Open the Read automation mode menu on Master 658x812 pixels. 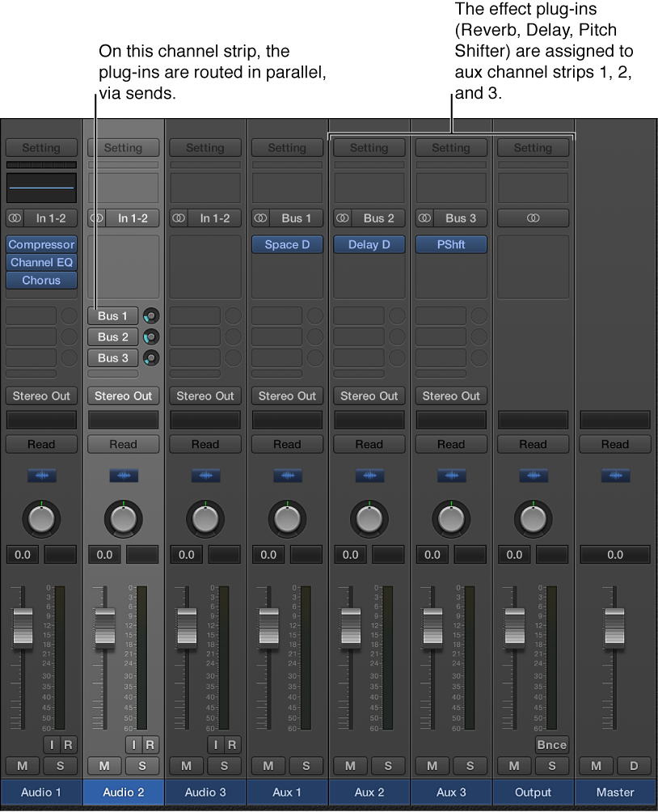point(614,444)
